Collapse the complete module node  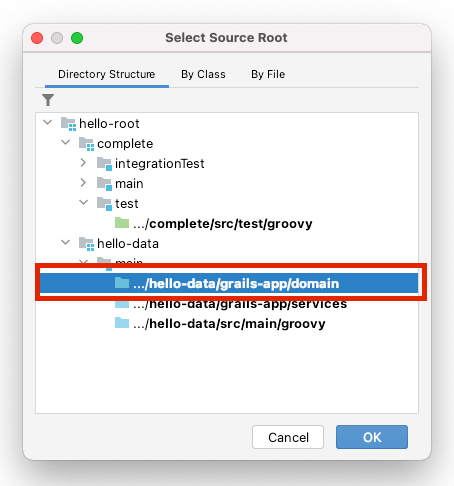(x=66, y=142)
